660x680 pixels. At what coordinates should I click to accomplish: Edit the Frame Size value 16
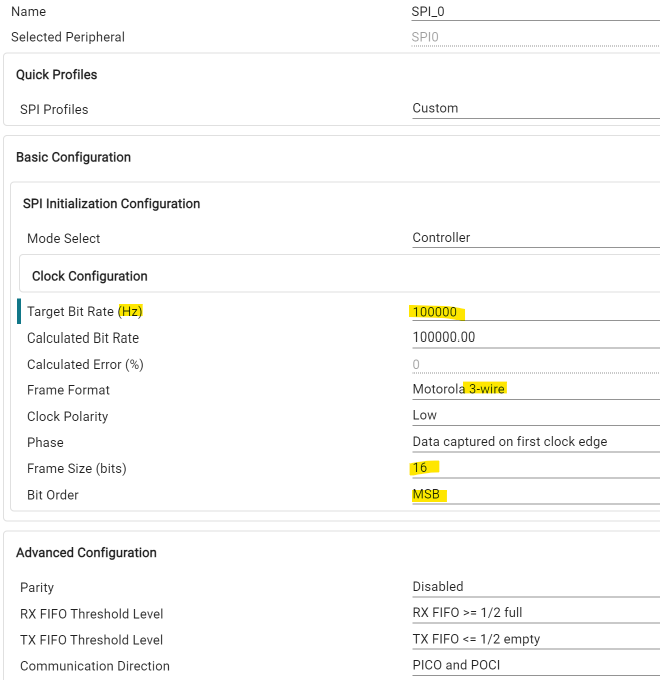tap(536, 468)
